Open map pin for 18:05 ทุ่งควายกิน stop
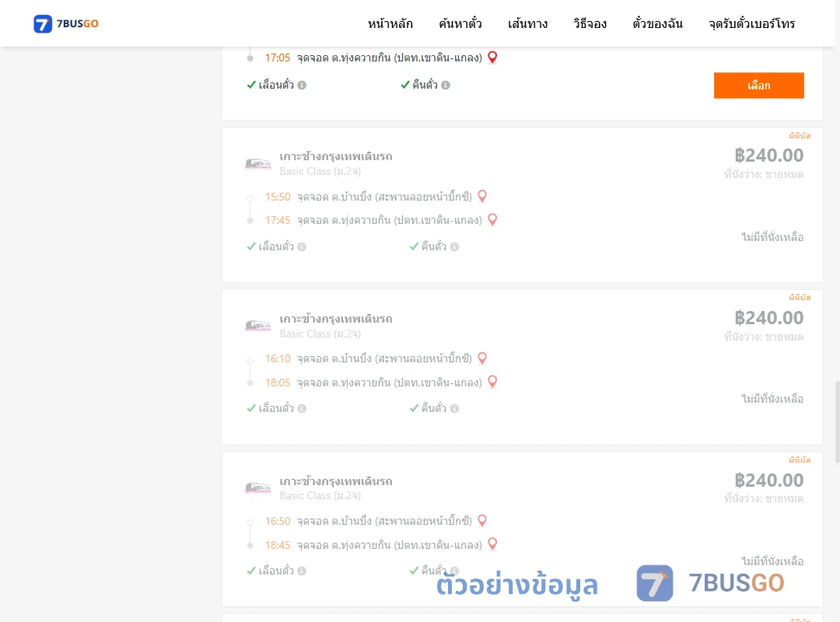840x622 pixels. (x=492, y=382)
